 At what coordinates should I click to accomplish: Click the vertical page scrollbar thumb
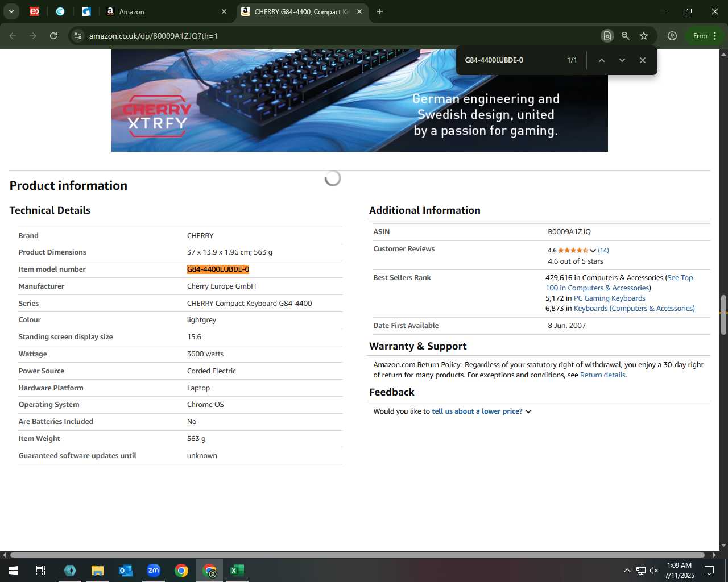click(723, 315)
